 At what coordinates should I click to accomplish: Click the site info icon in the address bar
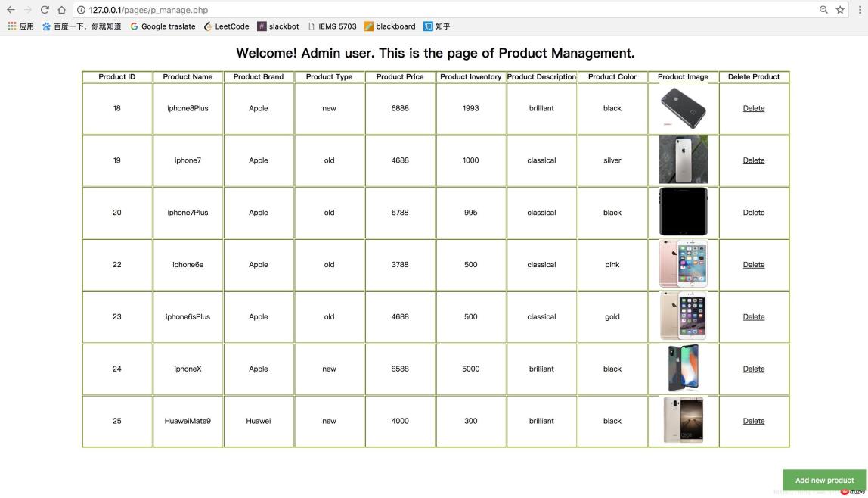point(81,10)
